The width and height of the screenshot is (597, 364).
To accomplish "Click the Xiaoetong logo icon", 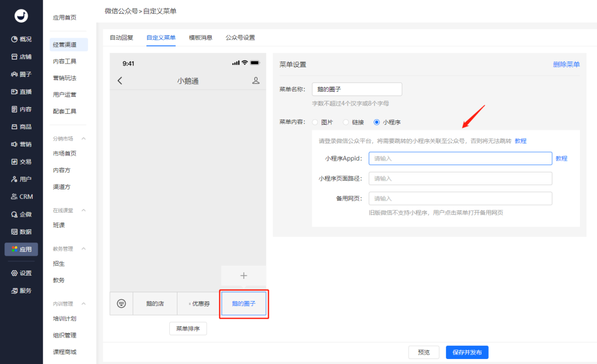I will coord(22,16).
